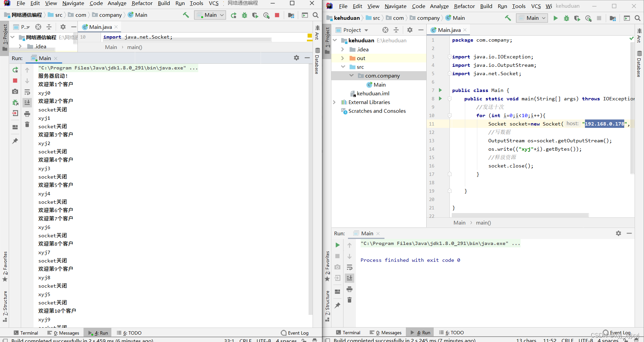This screenshot has height=342, width=644.
Task: Click vertical scrollbar in left Run console
Action: (310, 190)
